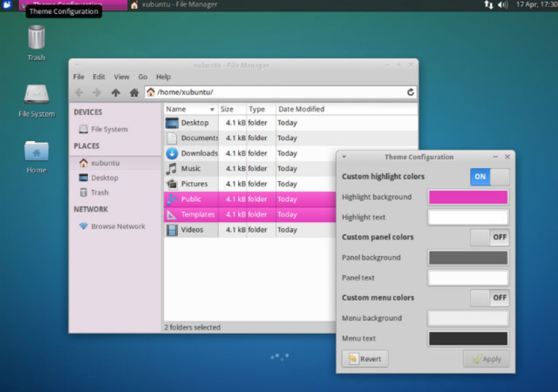Click the volume icon in panel

(x=502, y=5)
